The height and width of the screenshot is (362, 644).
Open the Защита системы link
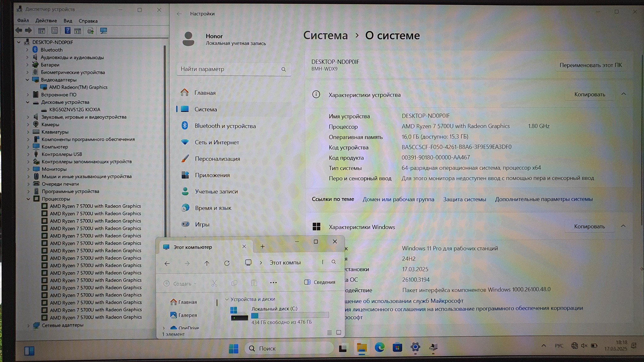point(464,199)
